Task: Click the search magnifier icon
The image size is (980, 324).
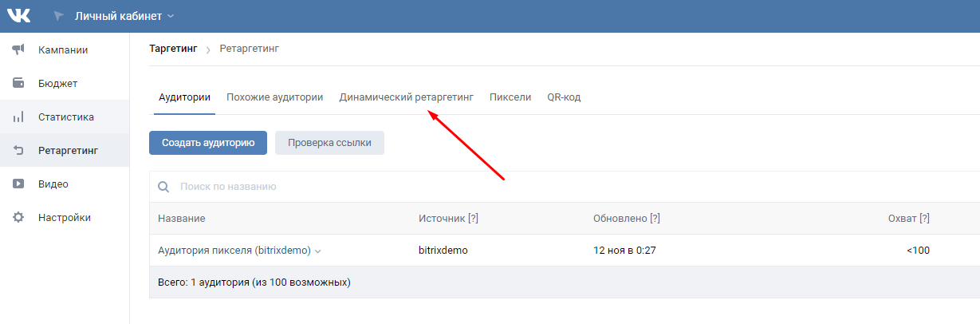Action: (164, 187)
